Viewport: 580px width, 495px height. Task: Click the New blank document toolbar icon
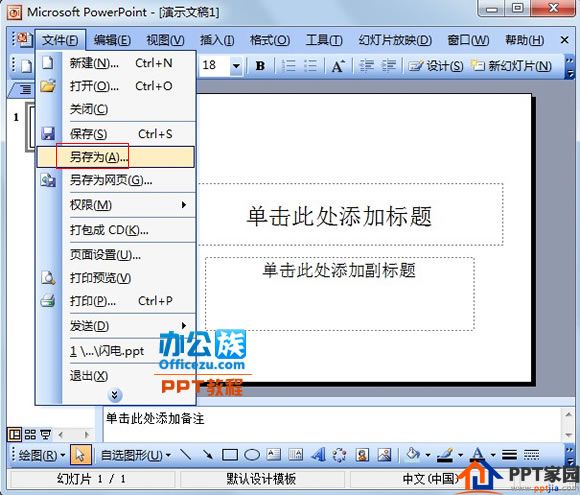pyautogui.click(x=26, y=66)
